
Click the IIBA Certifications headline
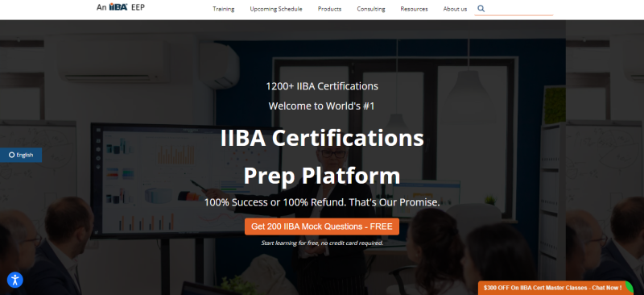click(x=322, y=138)
